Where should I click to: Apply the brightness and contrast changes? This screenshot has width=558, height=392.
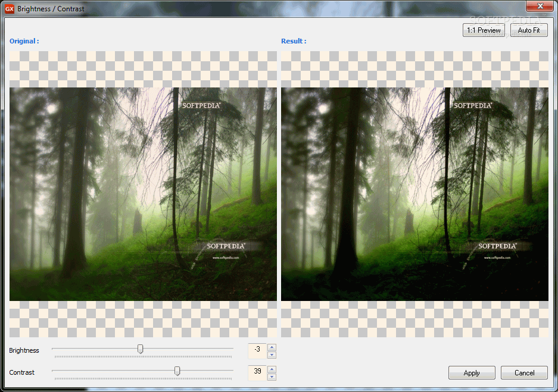472,373
